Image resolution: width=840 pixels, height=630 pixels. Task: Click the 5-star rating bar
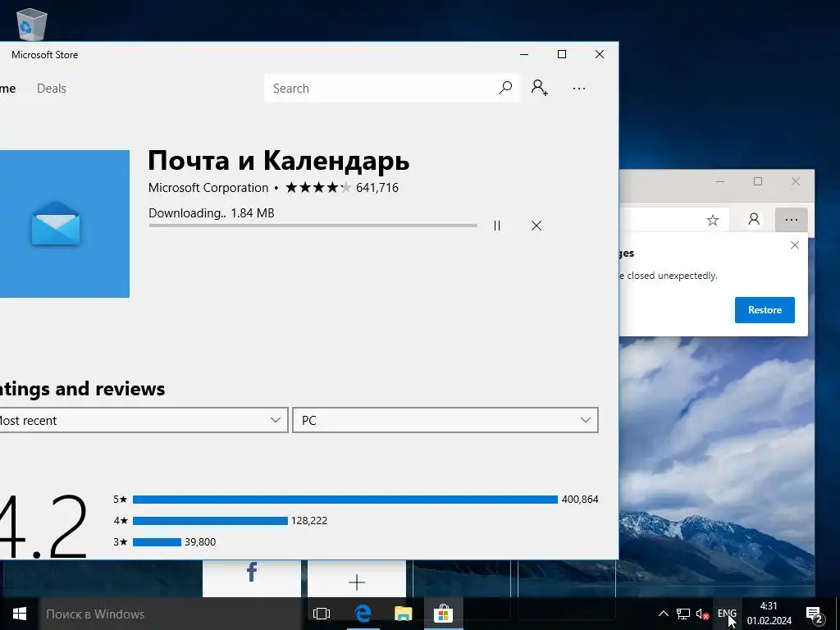[x=345, y=500]
